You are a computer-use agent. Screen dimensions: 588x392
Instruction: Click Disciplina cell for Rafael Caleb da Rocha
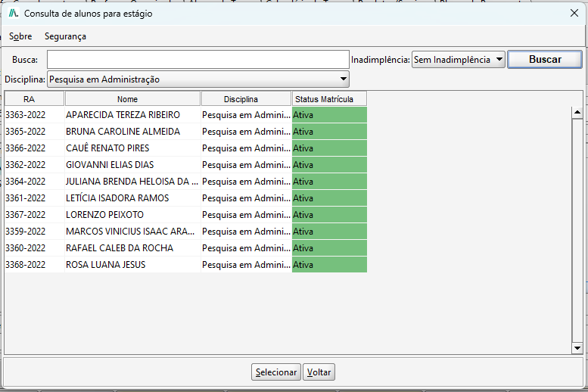pyautogui.click(x=246, y=248)
